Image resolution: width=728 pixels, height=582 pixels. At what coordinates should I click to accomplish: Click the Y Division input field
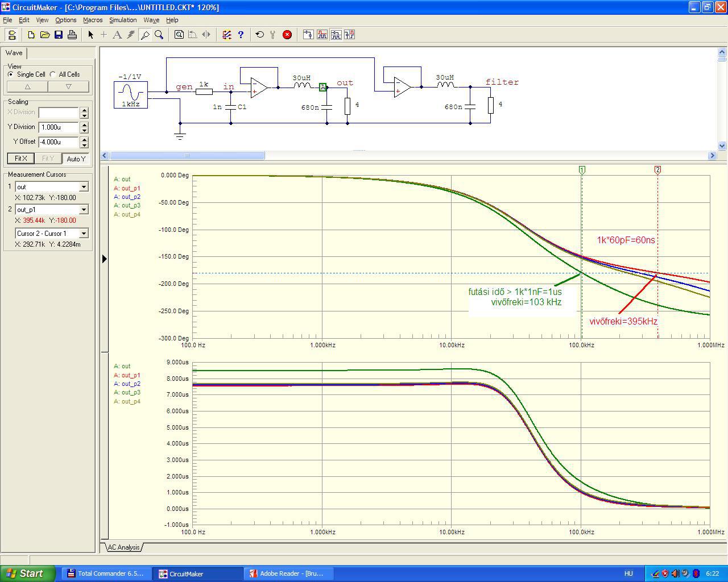click(x=59, y=127)
